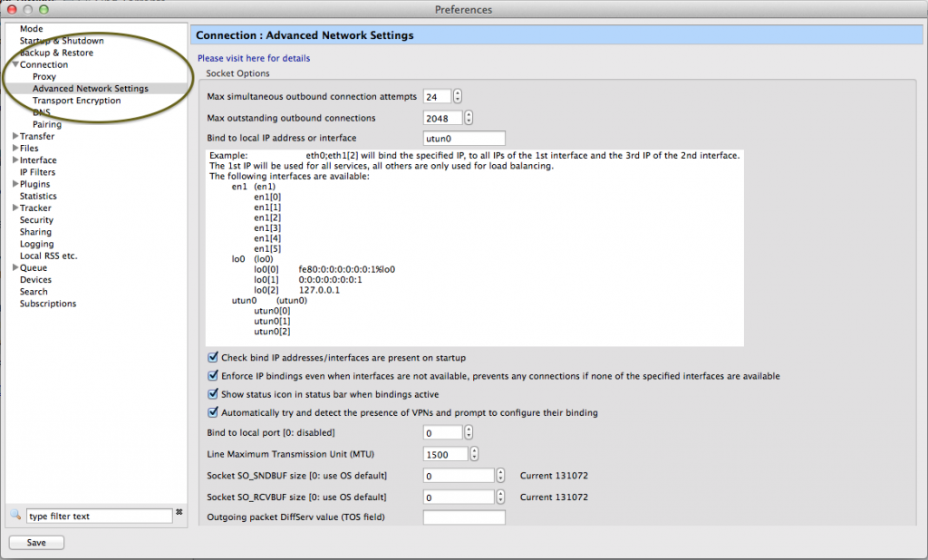Click Outgoing packet DiffServ value field
The width and height of the screenshot is (928, 560).
pos(464,517)
